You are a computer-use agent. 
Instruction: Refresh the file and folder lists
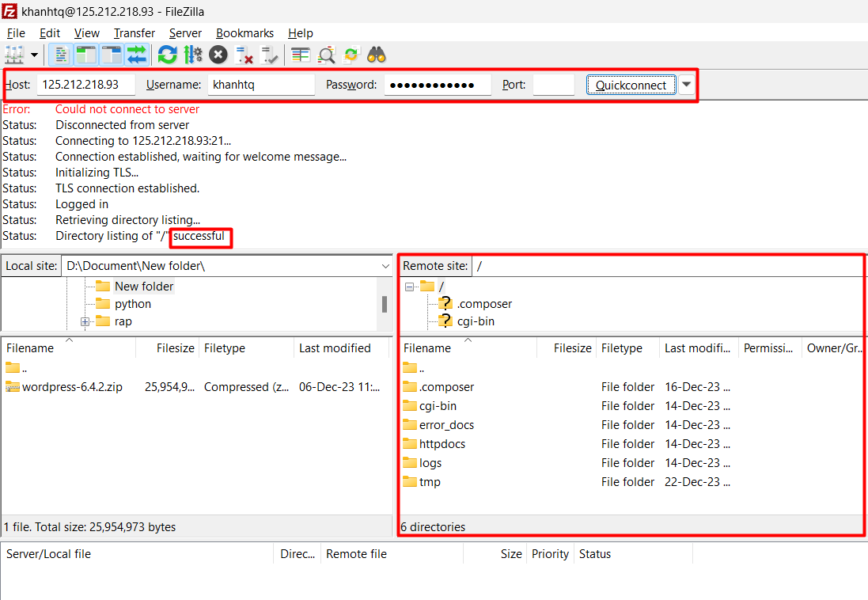click(167, 55)
